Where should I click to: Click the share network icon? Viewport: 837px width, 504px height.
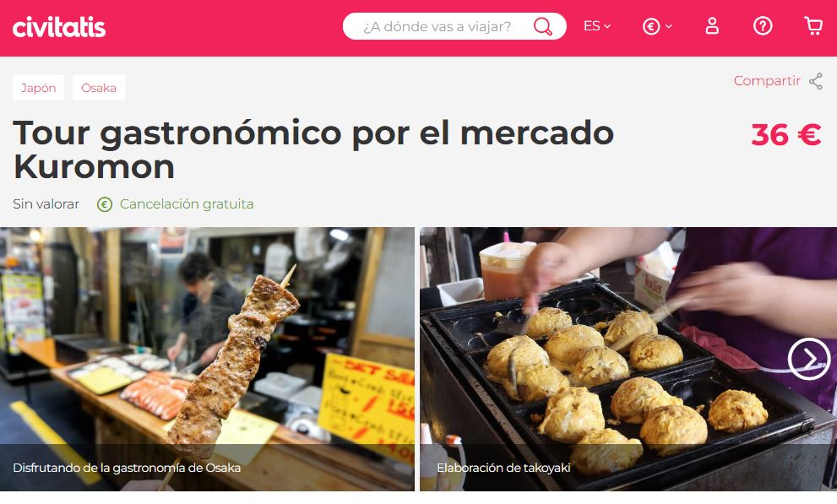(x=816, y=81)
